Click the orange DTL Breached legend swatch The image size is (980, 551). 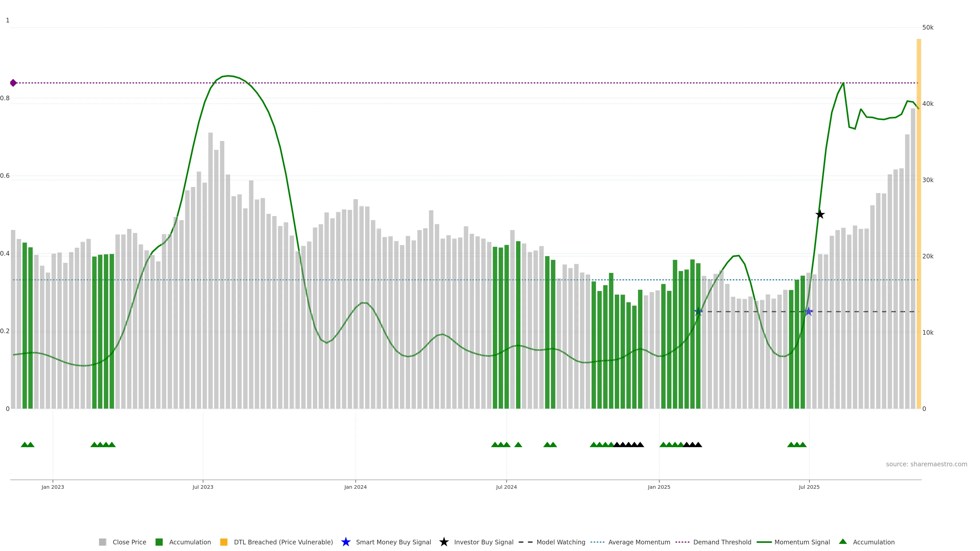pyautogui.click(x=224, y=542)
